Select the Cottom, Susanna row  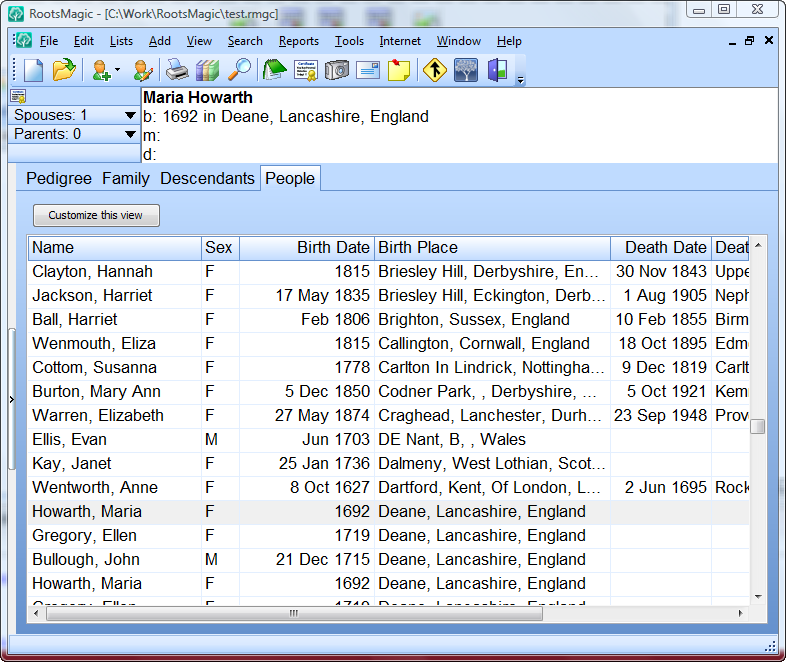coord(388,368)
